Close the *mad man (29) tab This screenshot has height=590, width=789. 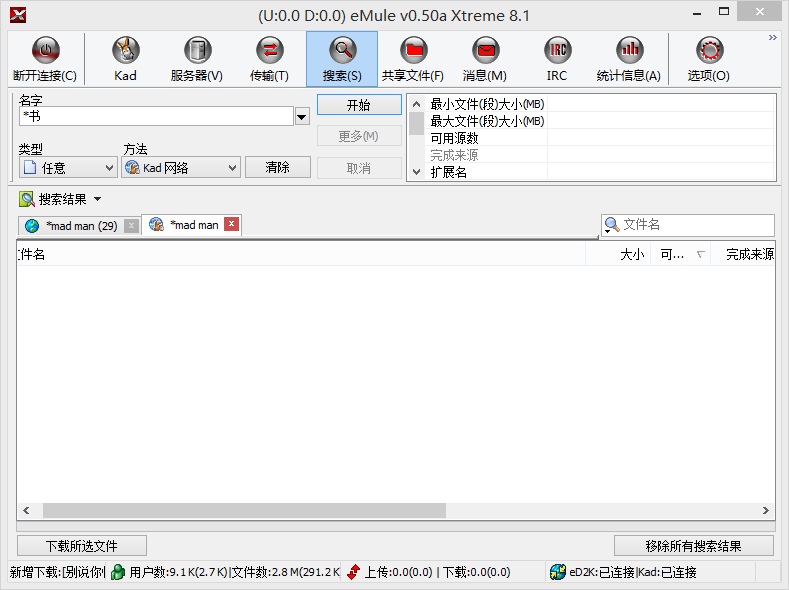pos(131,225)
